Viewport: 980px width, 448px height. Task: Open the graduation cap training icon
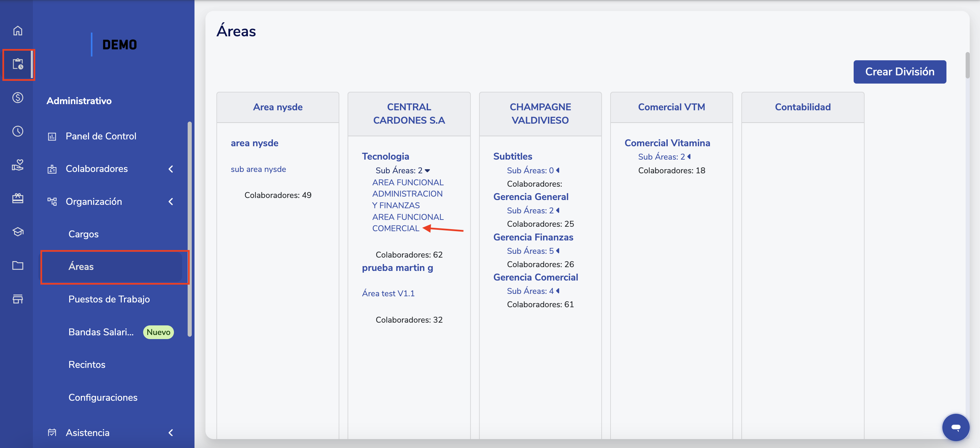coord(17,232)
